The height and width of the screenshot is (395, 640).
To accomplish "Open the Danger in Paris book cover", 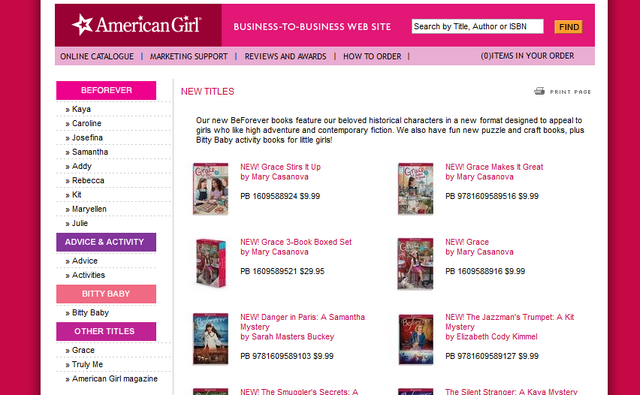I will (211, 339).
